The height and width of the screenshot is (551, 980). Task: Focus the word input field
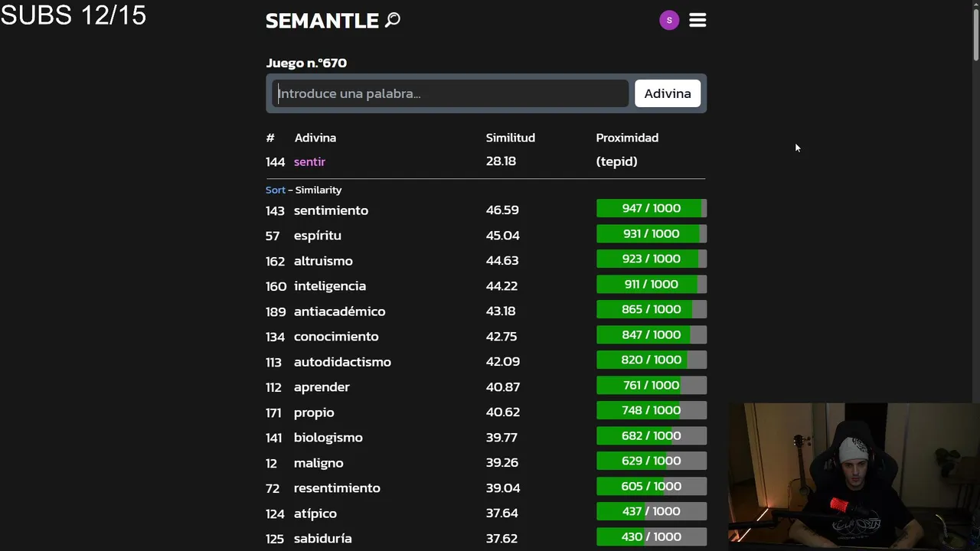[450, 93]
